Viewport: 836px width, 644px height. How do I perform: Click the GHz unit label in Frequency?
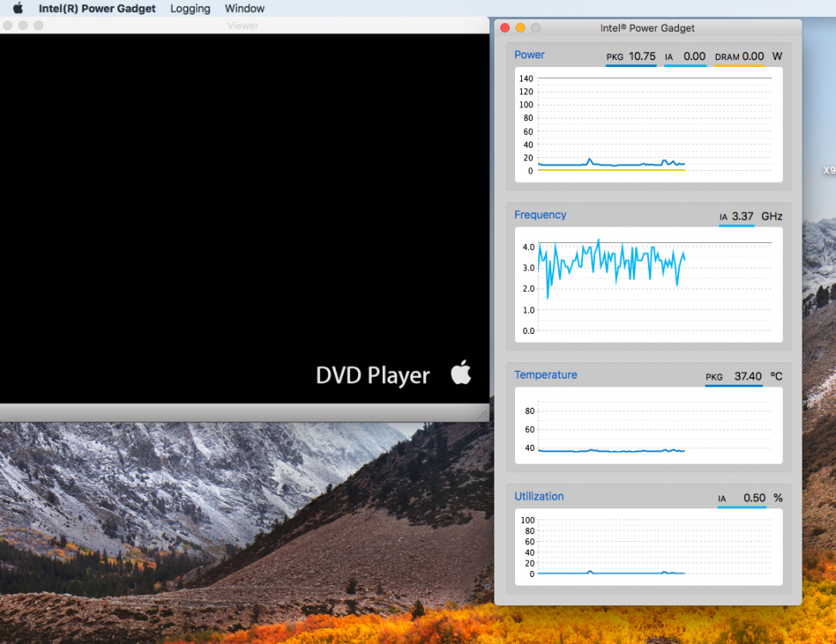(x=772, y=216)
